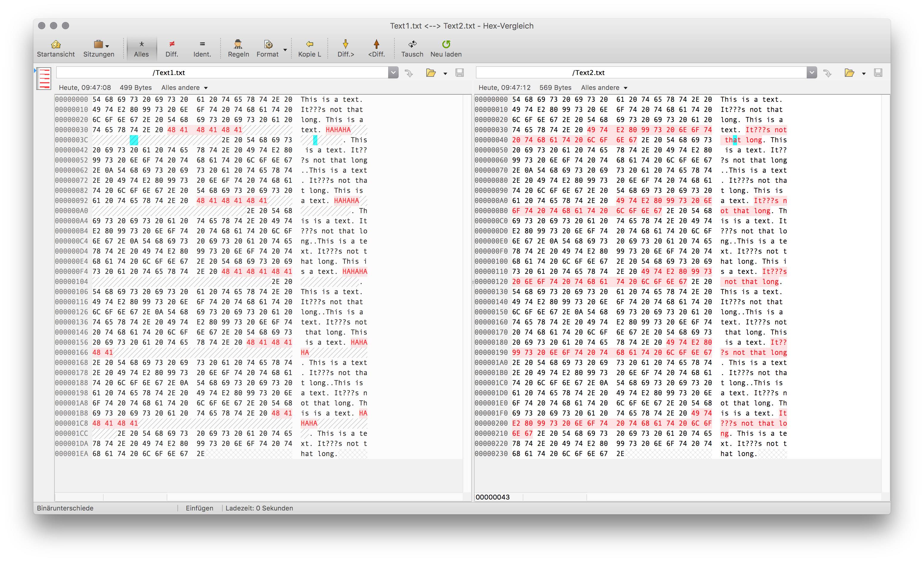The width and height of the screenshot is (924, 562).
Task: Click the right pane save disk icon
Action: [x=878, y=73]
